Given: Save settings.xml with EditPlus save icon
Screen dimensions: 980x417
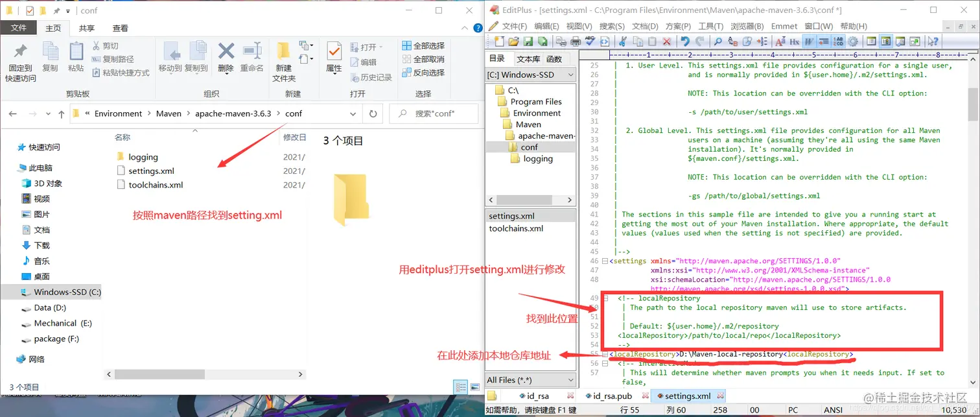Looking at the screenshot, I should 528,41.
